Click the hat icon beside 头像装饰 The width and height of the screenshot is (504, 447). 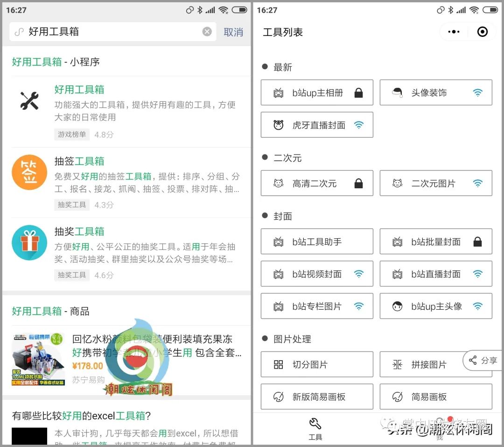click(x=397, y=92)
